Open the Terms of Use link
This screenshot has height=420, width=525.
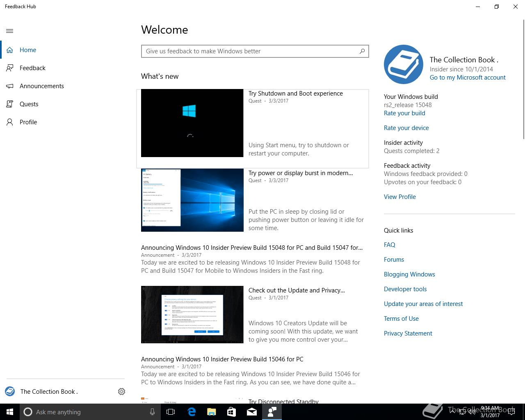pyautogui.click(x=401, y=319)
